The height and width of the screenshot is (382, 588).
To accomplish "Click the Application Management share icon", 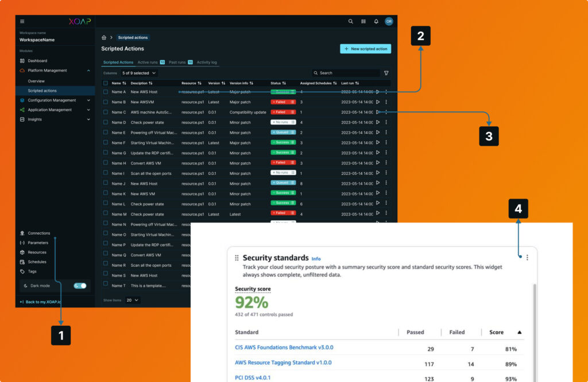I will [x=22, y=110].
